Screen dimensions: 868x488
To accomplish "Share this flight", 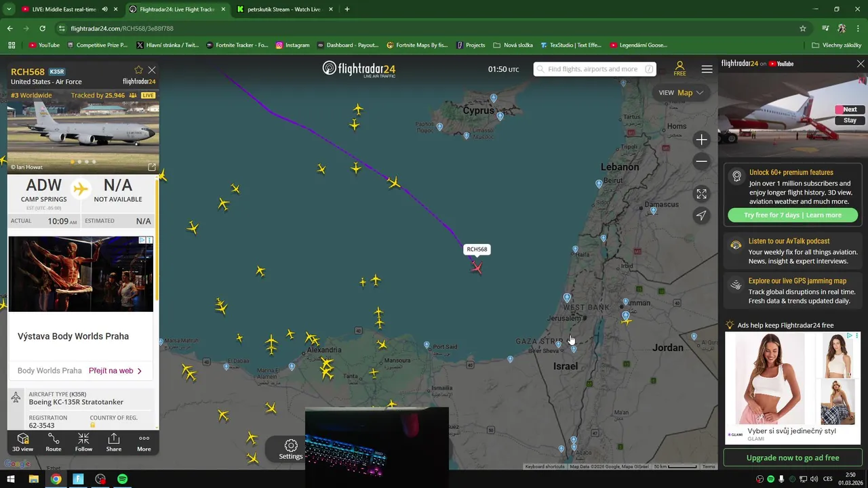I will pyautogui.click(x=114, y=443).
